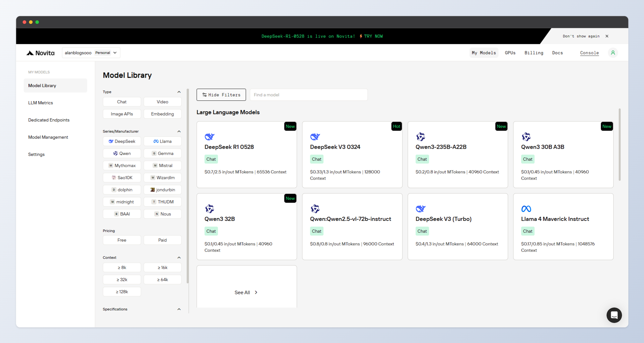Open GPUs in top navigation

click(x=510, y=53)
